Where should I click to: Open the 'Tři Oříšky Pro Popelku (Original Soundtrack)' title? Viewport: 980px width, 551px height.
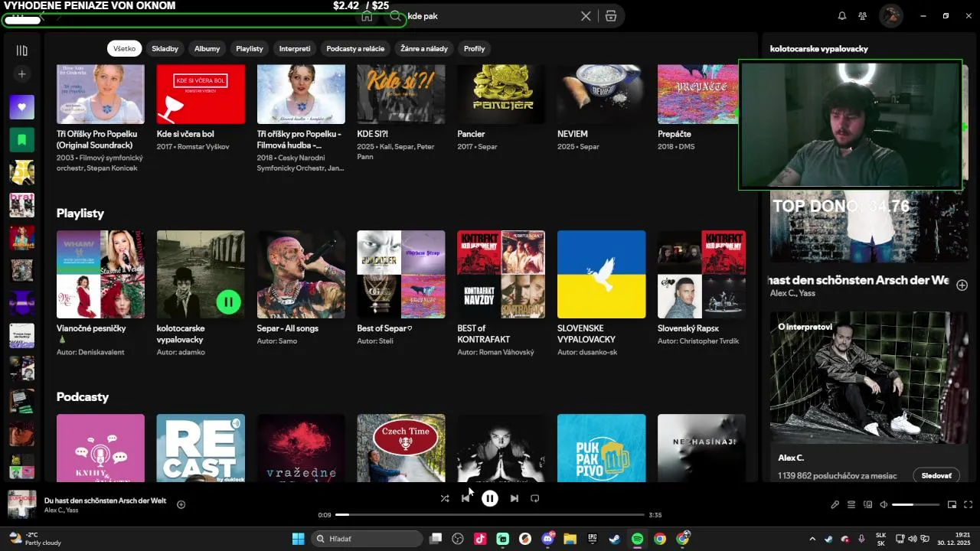(96, 139)
